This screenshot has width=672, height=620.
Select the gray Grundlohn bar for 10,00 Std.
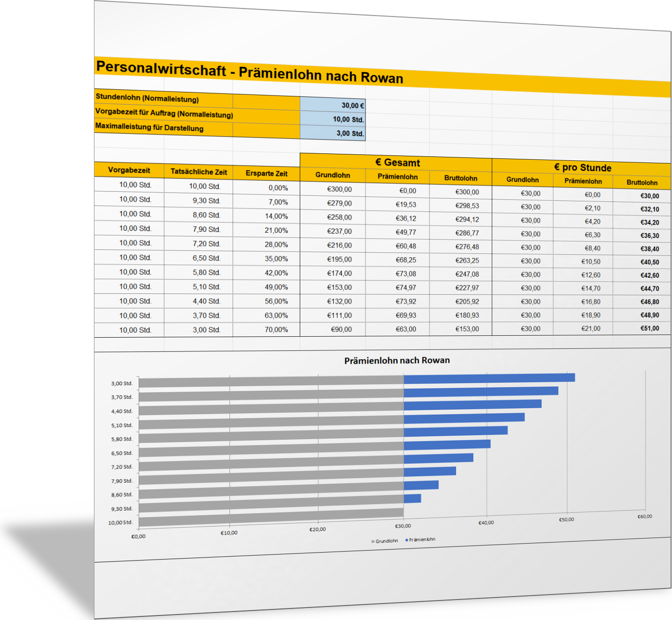pos(271,518)
